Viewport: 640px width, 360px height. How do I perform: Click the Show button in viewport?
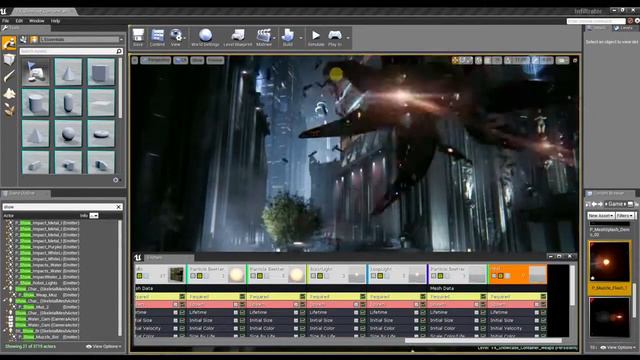tap(197, 60)
